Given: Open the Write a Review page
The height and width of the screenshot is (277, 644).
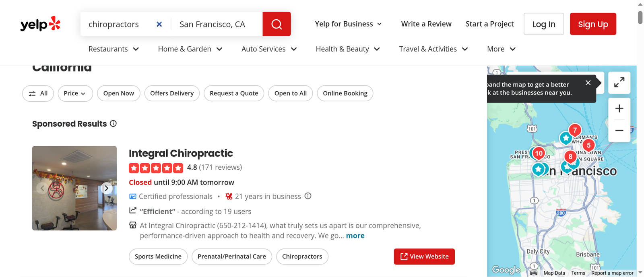Looking at the screenshot, I should click(426, 24).
